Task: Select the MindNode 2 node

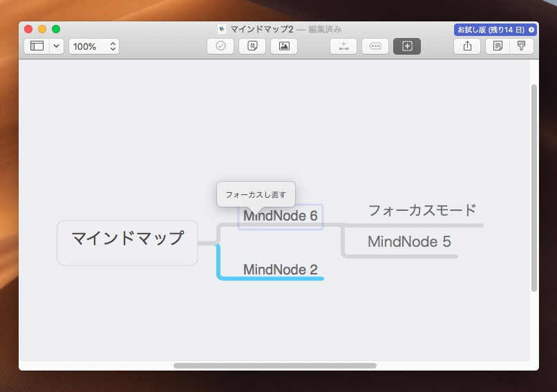Action: 281,270
